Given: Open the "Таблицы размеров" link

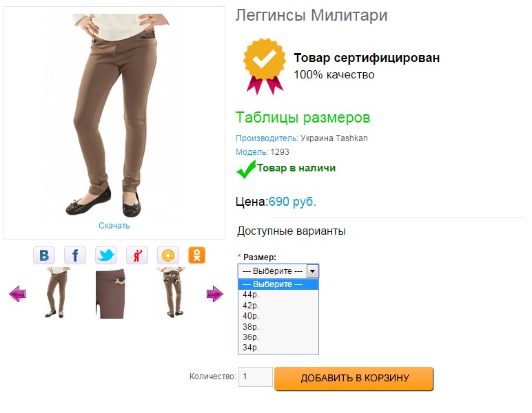Looking at the screenshot, I should point(303,118).
